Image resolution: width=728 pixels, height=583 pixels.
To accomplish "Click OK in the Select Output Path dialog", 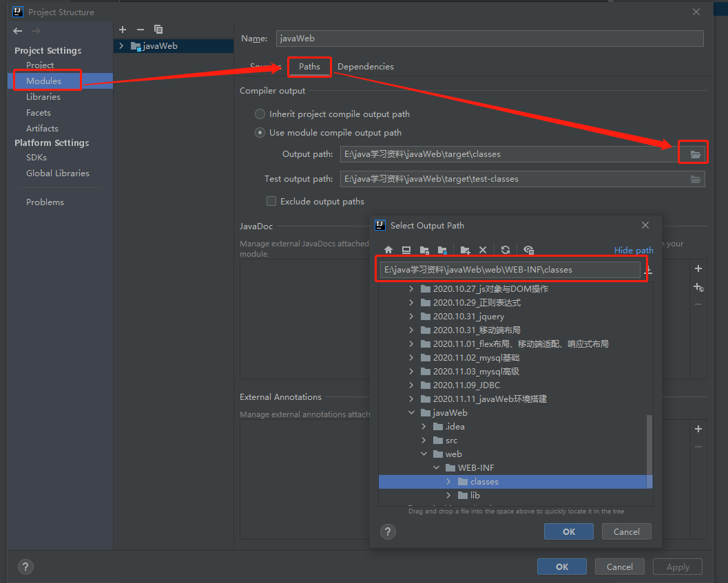I will tap(568, 531).
